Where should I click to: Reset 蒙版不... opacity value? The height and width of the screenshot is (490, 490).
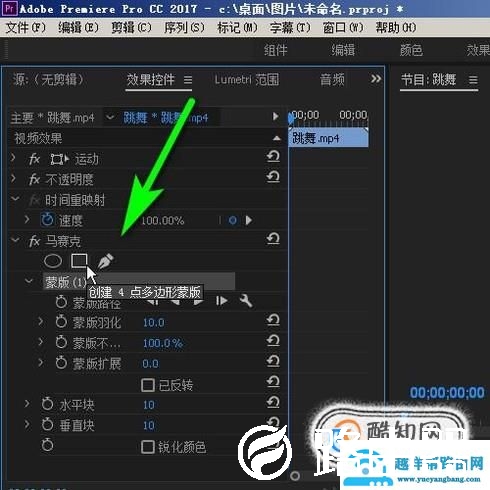click(273, 341)
